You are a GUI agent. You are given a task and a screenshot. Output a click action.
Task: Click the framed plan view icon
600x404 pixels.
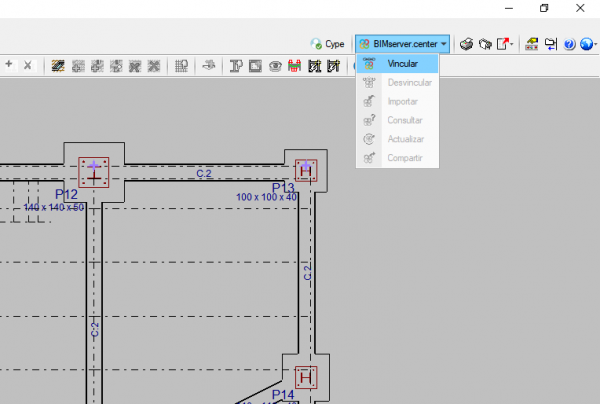coord(255,66)
